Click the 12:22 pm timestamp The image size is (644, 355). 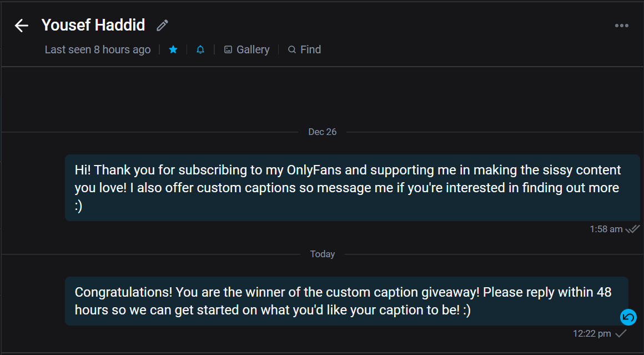point(591,333)
